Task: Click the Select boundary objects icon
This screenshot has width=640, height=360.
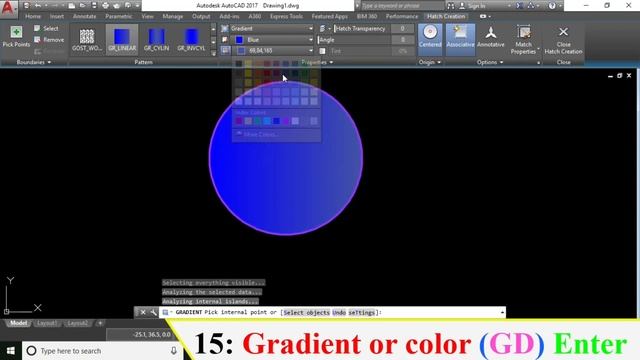Action: [x=37, y=29]
